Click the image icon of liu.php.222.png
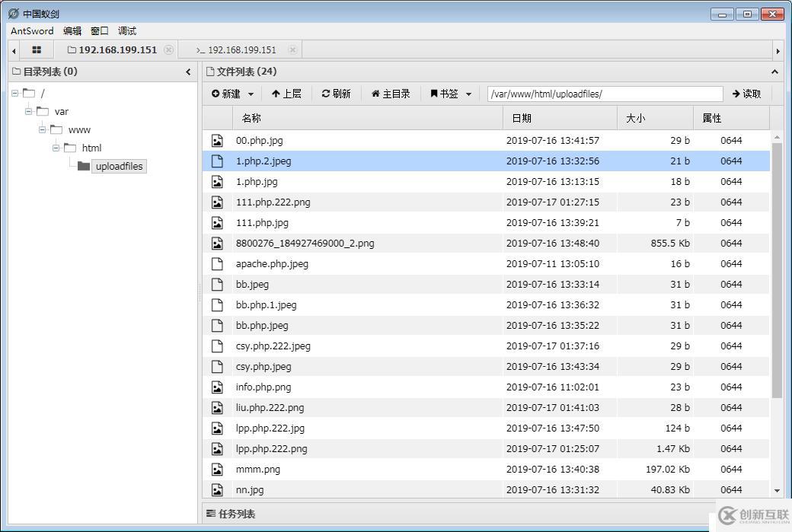The image size is (792, 532). (217, 408)
